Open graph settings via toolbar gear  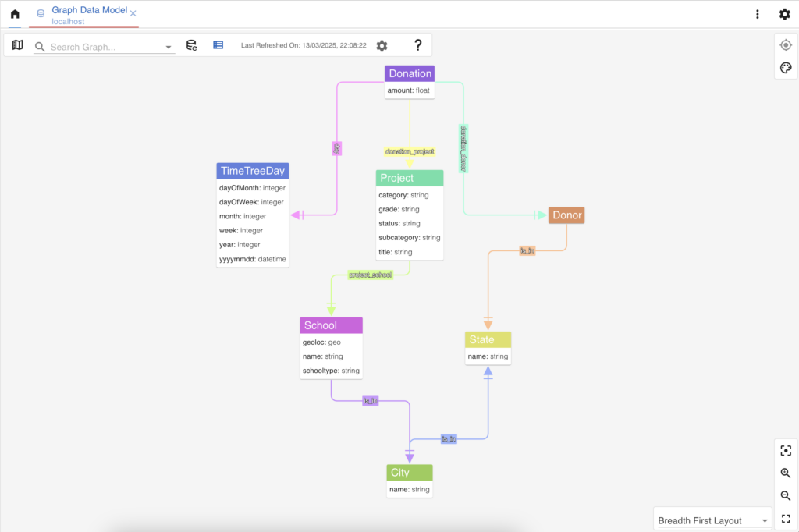(382, 45)
